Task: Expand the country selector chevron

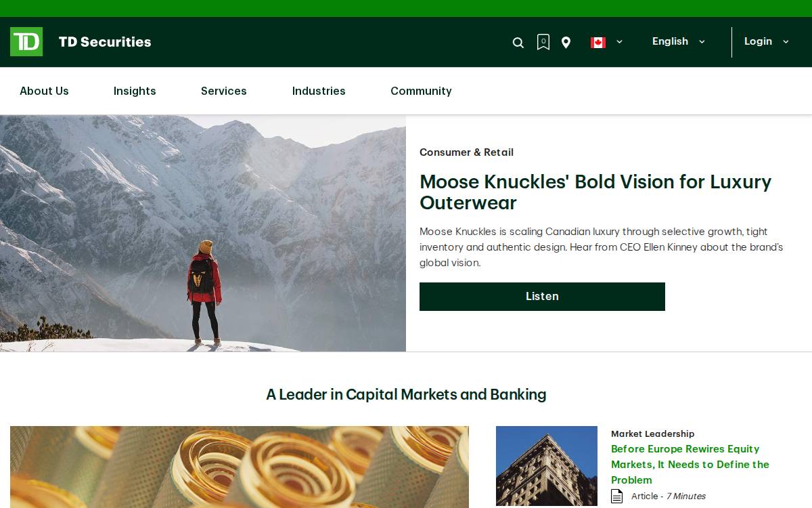Action: (619, 42)
